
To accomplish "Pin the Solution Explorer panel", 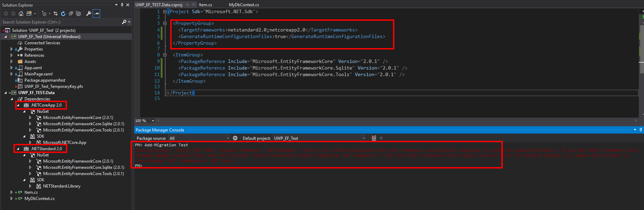I will point(122,5).
